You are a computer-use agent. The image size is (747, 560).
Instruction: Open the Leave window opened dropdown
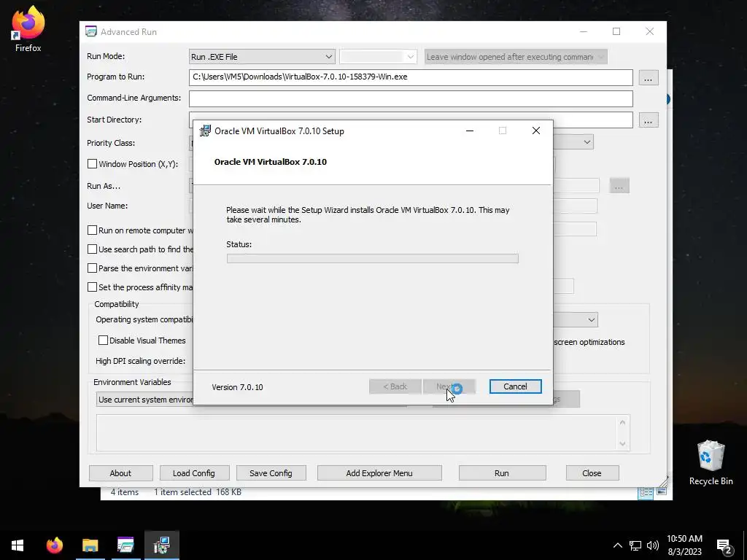tap(516, 57)
